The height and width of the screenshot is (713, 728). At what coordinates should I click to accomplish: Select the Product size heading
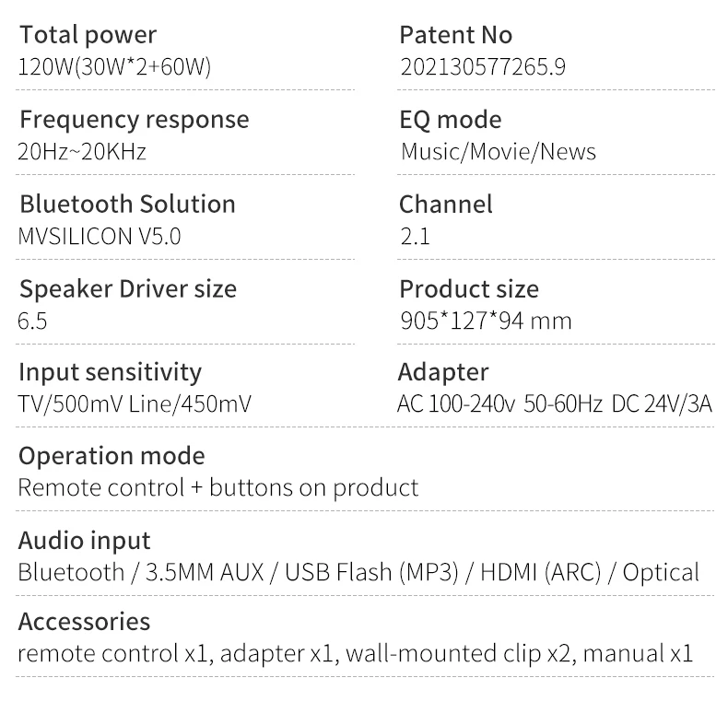tap(468, 288)
